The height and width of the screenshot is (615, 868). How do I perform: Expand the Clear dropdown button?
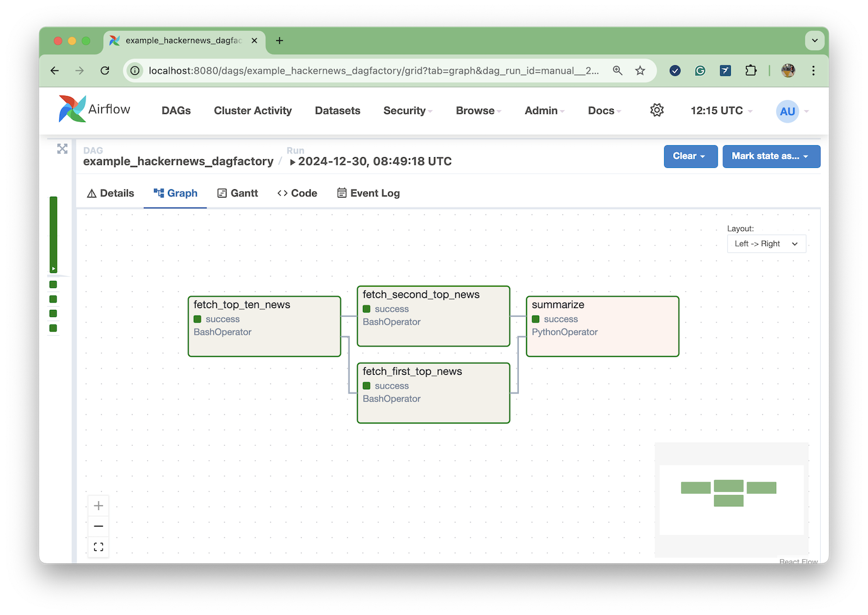[690, 157]
